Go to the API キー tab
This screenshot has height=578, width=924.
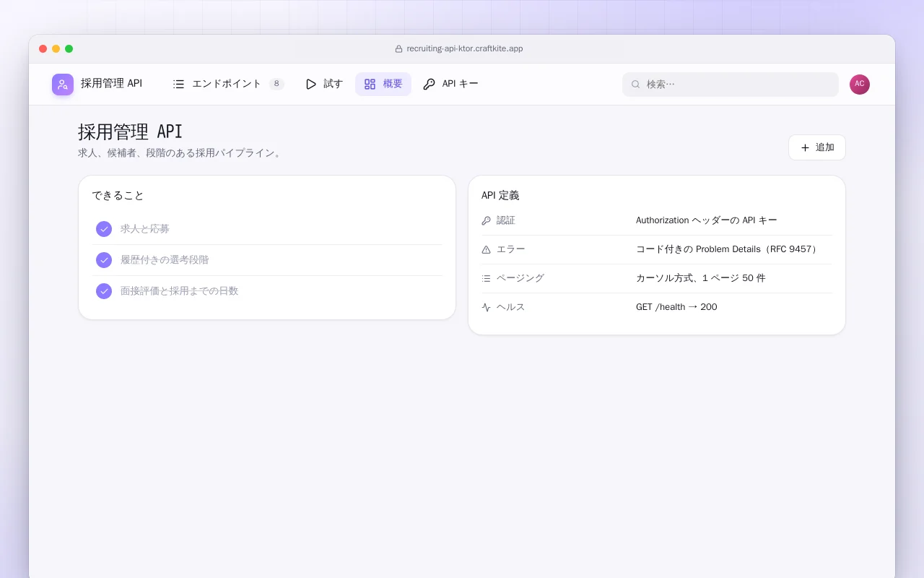pos(450,84)
